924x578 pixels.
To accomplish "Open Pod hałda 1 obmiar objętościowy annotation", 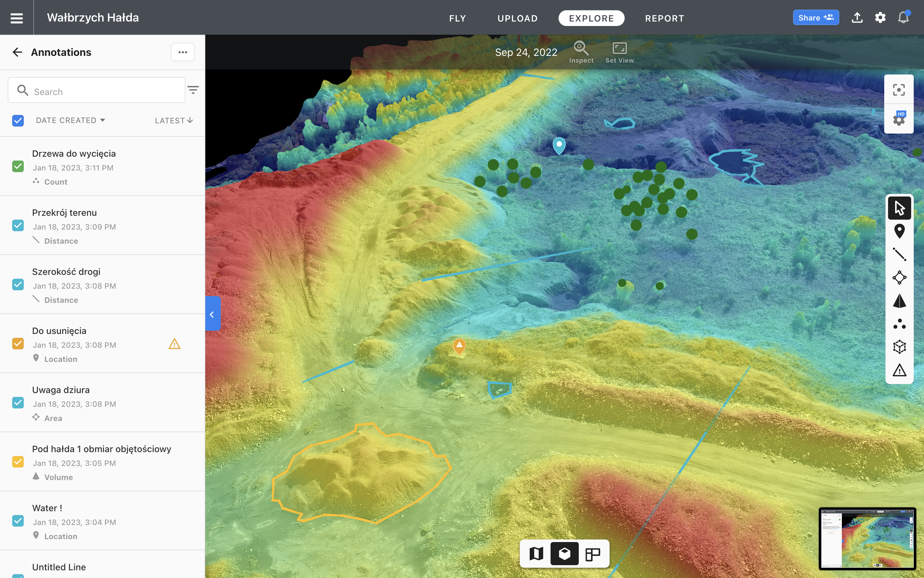I will (x=102, y=462).
